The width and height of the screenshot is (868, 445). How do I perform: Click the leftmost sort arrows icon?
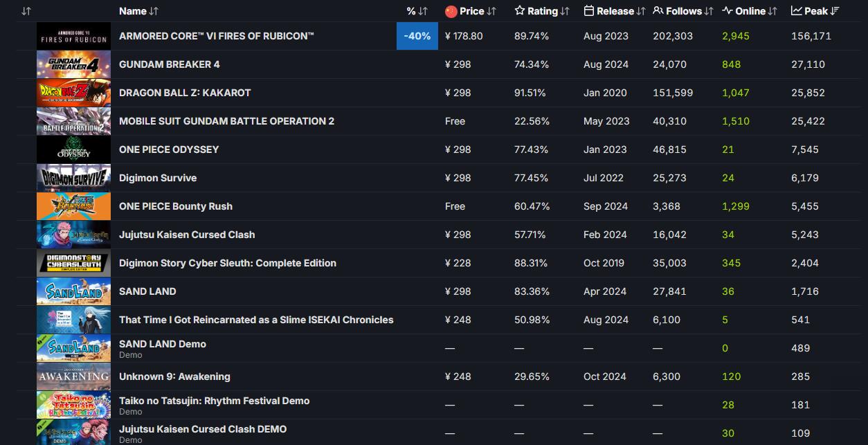[x=26, y=11]
